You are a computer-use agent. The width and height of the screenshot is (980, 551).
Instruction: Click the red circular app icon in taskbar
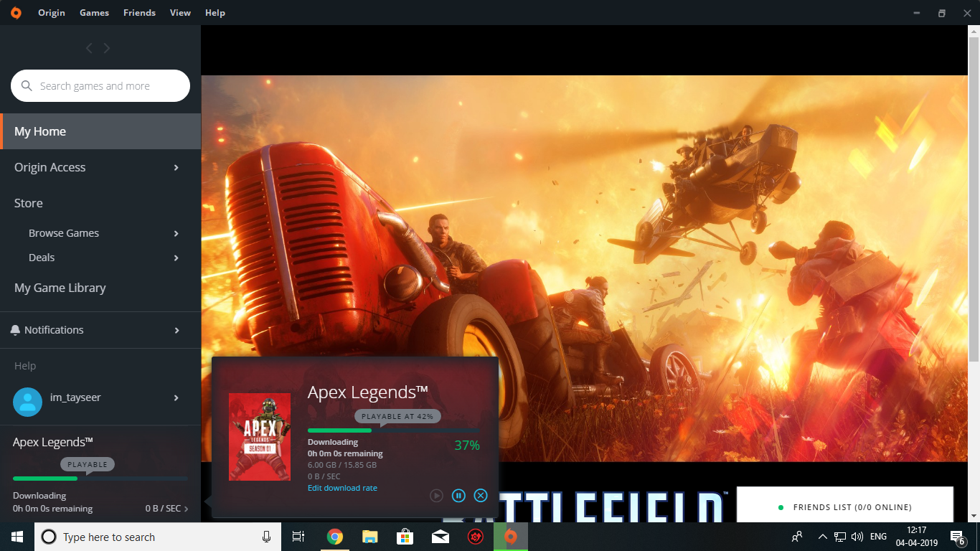[475, 537]
